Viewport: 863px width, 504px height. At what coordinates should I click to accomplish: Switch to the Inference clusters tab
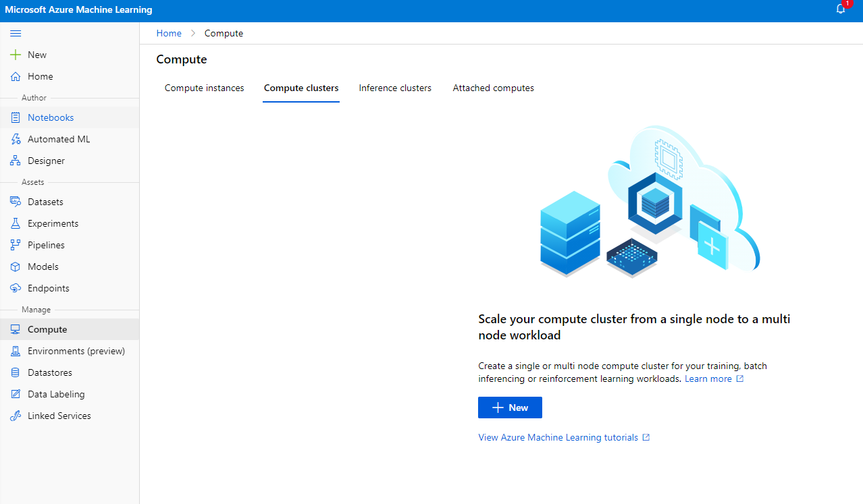395,88
